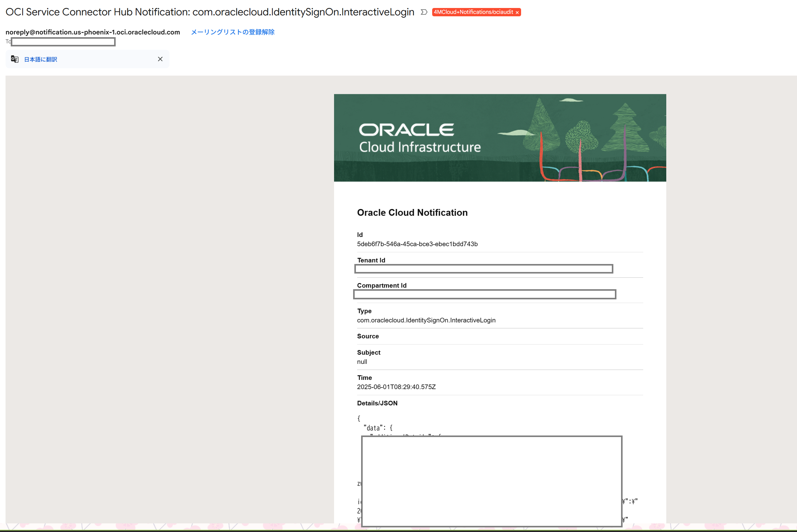This screenshot has height=532, width=797.
Task: Click the Time field label
Action: tap(365, 378)
